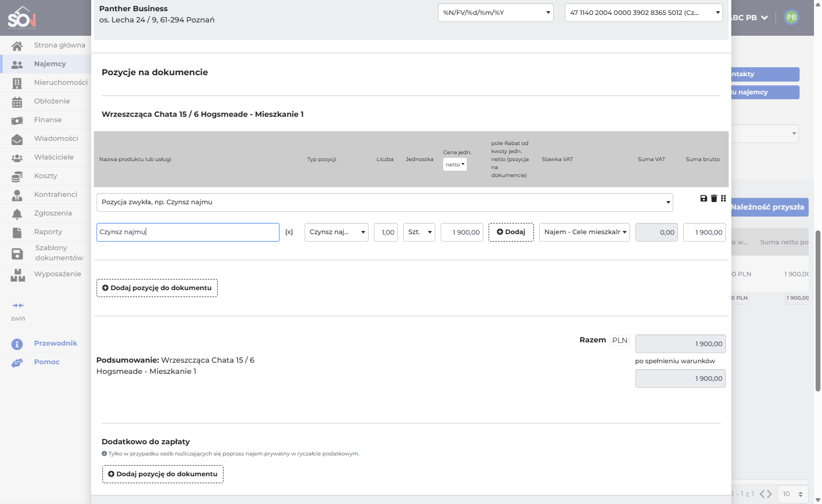Open the Przewodnik guide link
This screenshot has width=822, height=504.
click(55, 343)
